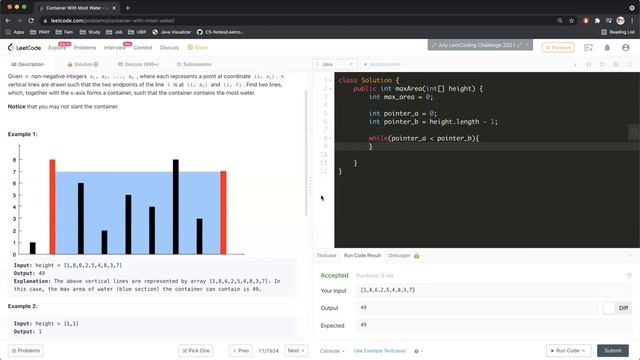Reset code to default icon
640x360 pixels.
tap(602, 64)
